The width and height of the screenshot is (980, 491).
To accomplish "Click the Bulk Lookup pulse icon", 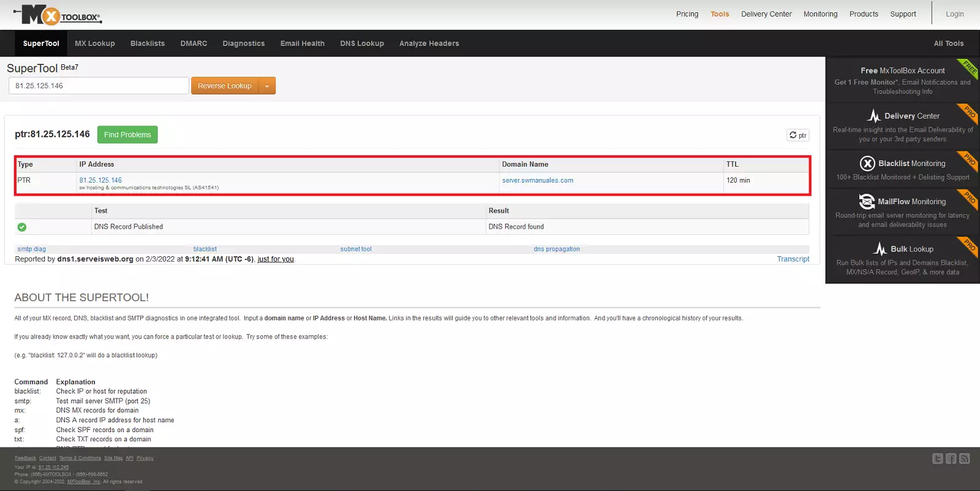I will [880, 249].
